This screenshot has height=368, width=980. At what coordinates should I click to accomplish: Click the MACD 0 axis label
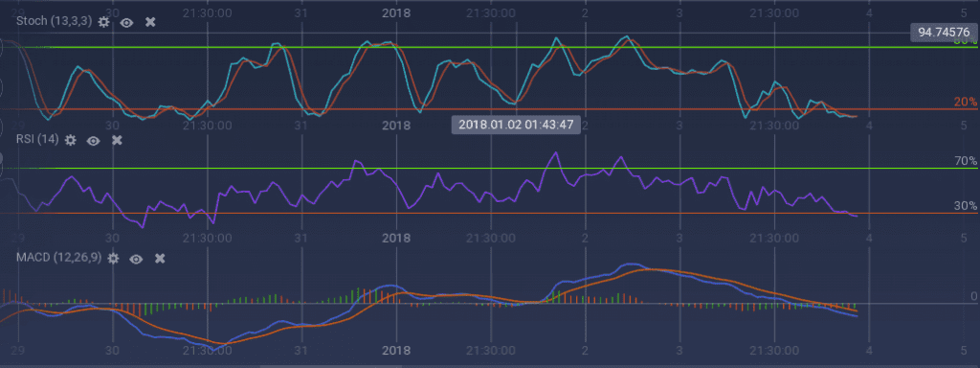(973, 296)
